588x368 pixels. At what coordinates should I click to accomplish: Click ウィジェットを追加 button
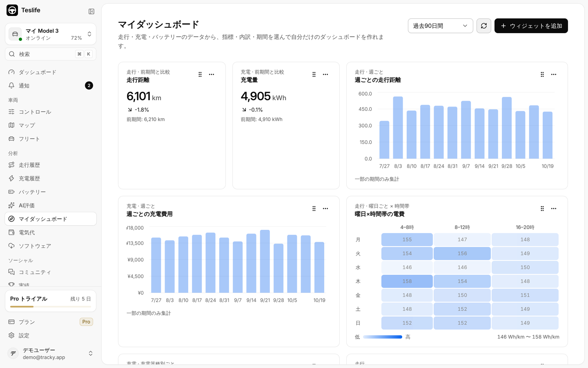(531, 26)
